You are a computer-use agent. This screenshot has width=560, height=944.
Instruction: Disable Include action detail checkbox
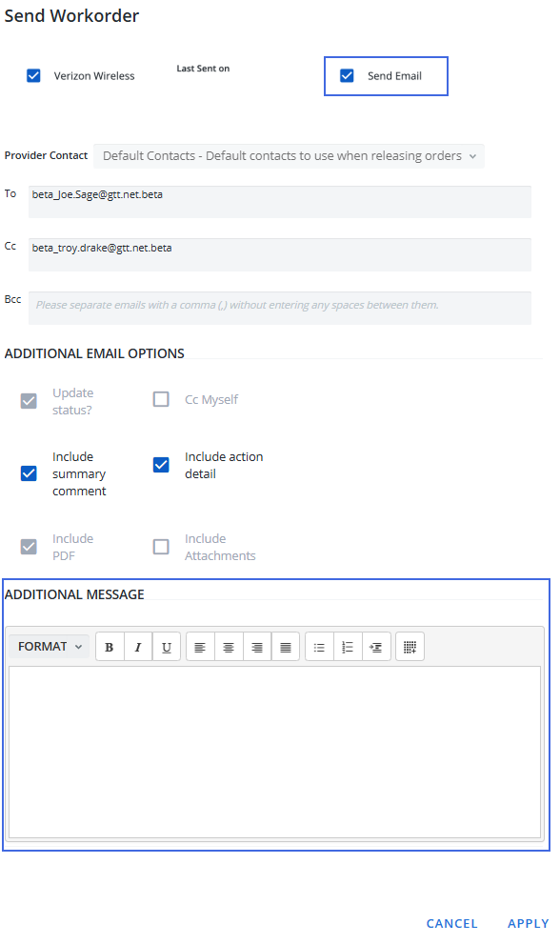(161, 465)
